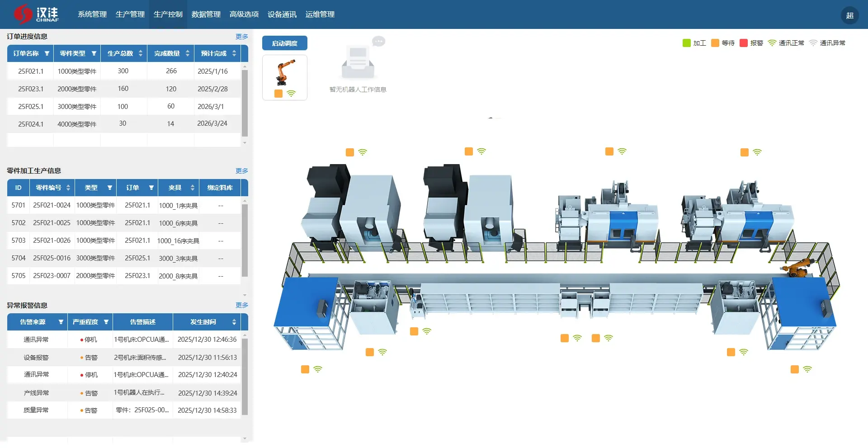Open the 设备通讯 menu
Viewport: 868px width, 448px height.
282,14
